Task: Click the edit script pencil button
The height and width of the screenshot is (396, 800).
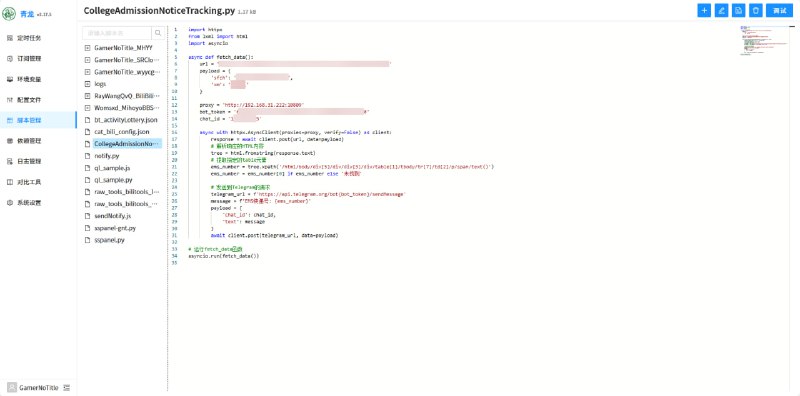Action: (x=721, y=10)
